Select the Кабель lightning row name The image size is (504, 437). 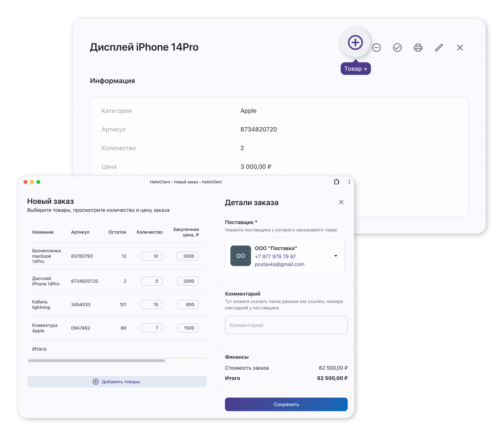41,305
